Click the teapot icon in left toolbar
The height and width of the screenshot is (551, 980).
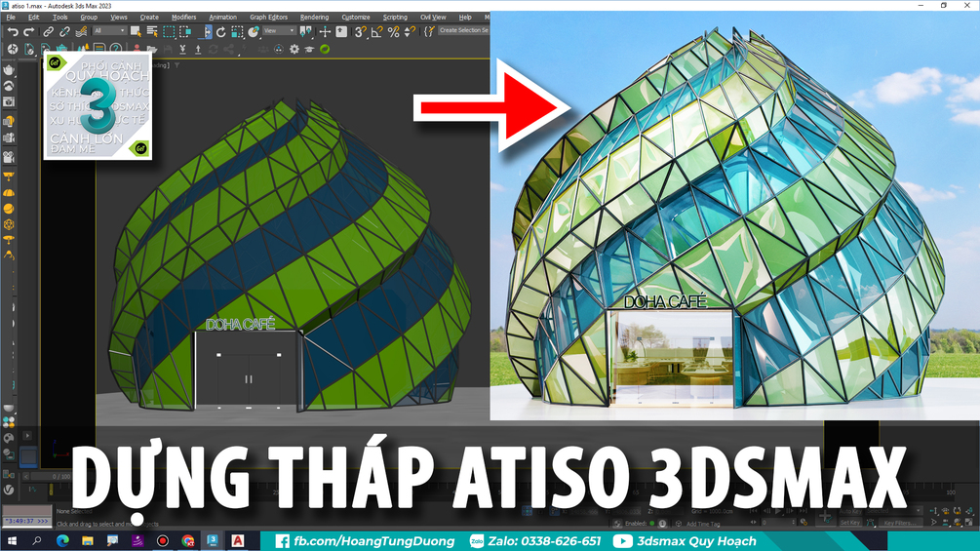click(x=9, y=70)
